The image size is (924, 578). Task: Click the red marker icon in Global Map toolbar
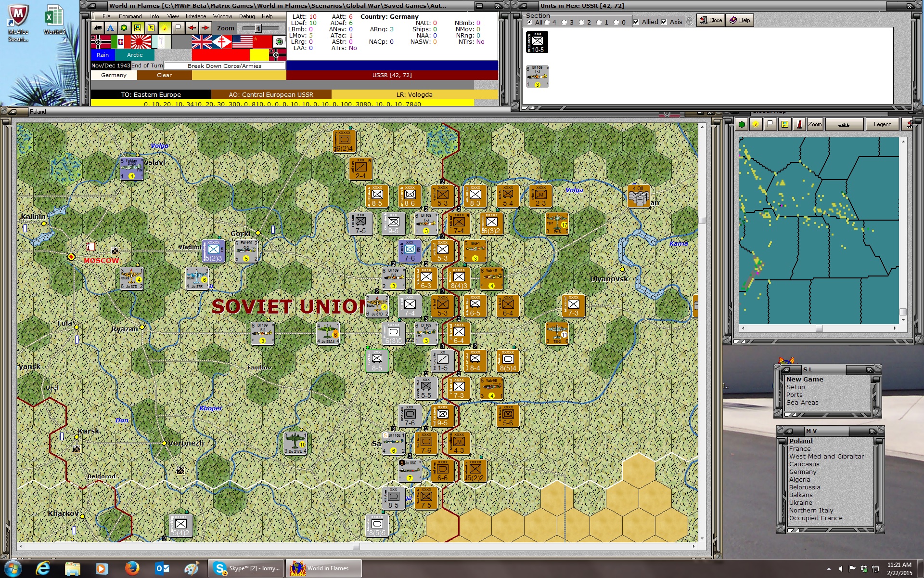pyautogui.click(x=799, y=124)
